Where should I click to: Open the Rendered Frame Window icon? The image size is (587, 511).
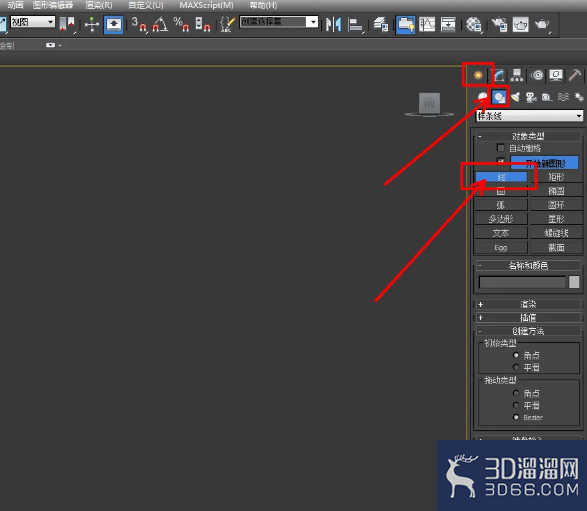(520, 25)
